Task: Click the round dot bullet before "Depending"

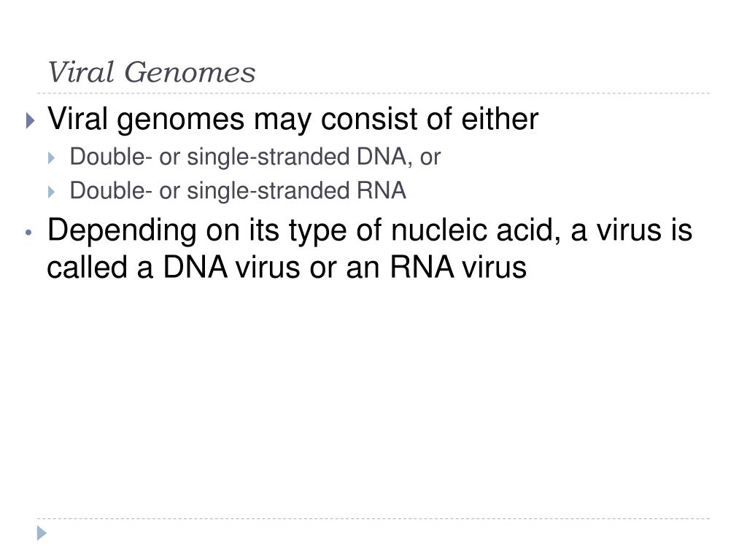Action: [28, 233]
